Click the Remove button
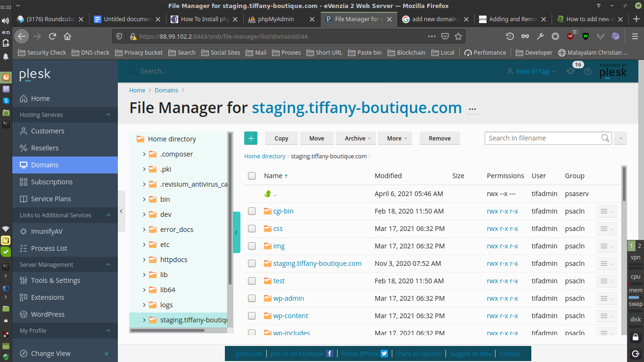This screenshot has width=644, height=362. (440, 138)
